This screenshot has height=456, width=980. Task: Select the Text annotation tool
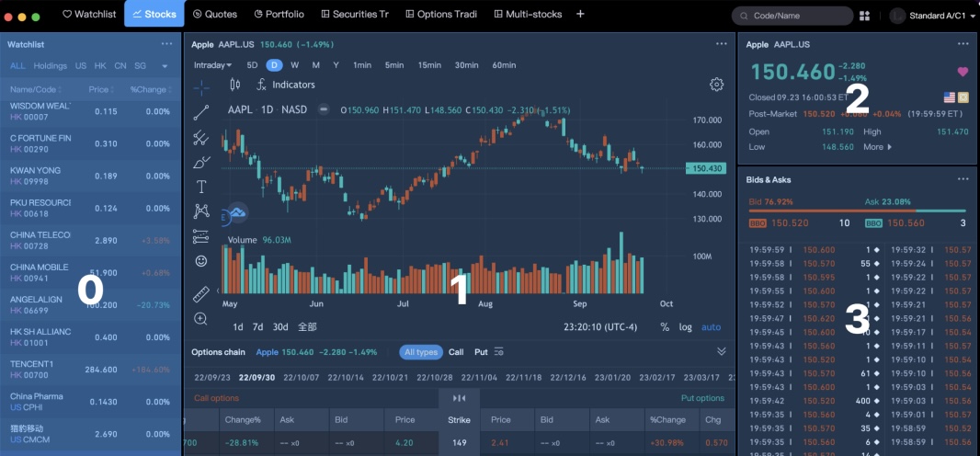tap(201, 187)
